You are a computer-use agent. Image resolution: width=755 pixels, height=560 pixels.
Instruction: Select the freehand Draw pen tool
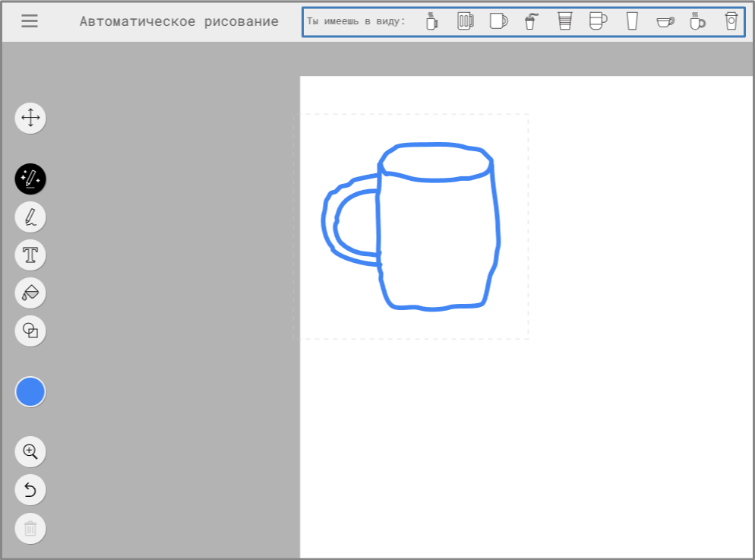[x=30, y=217]
